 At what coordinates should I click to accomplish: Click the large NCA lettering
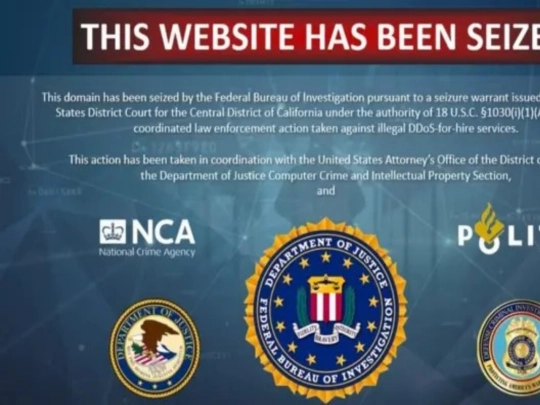click(164, 231)
